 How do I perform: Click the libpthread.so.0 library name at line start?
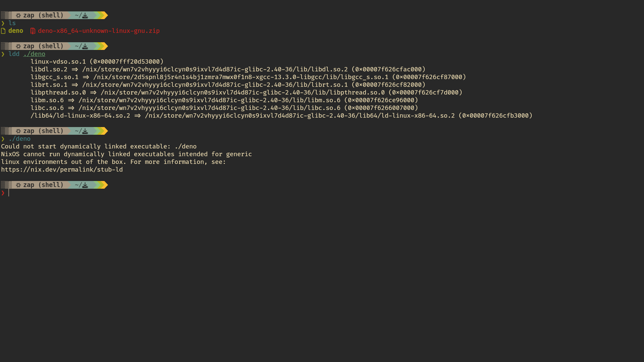click(58, 93)
